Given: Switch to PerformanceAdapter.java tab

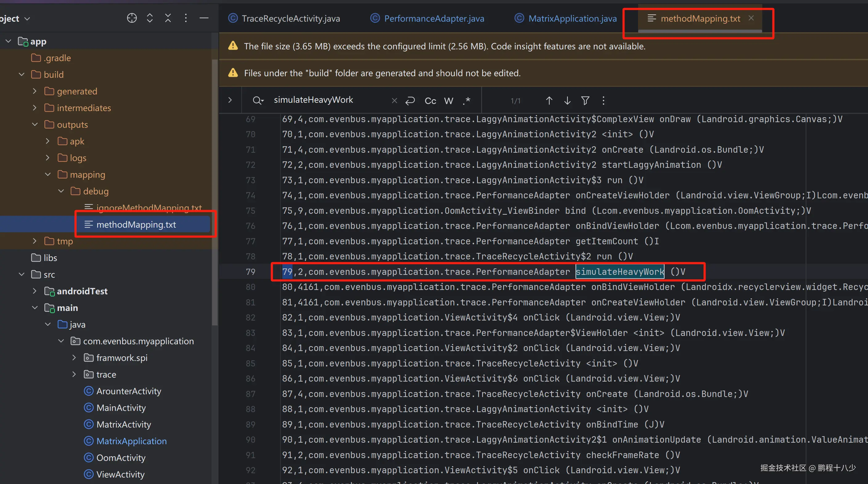Looking at the screenshot, I should 434,18.
